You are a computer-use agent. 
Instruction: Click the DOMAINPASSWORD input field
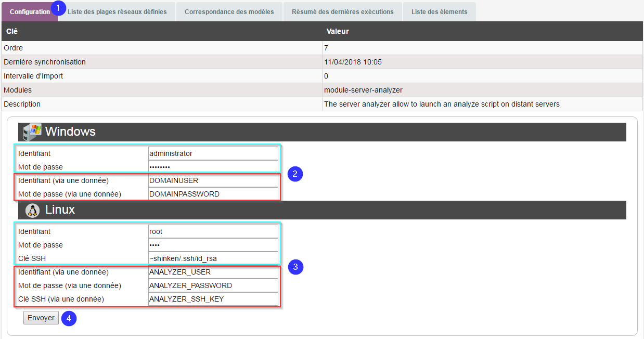pyautogui.click(x=213, y=194)
